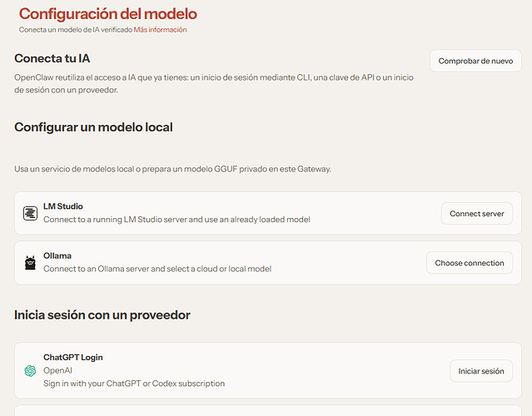Click the Inicia sesión con un proveedor heading
Screen dimensions: 532x416
coord(102,315)
